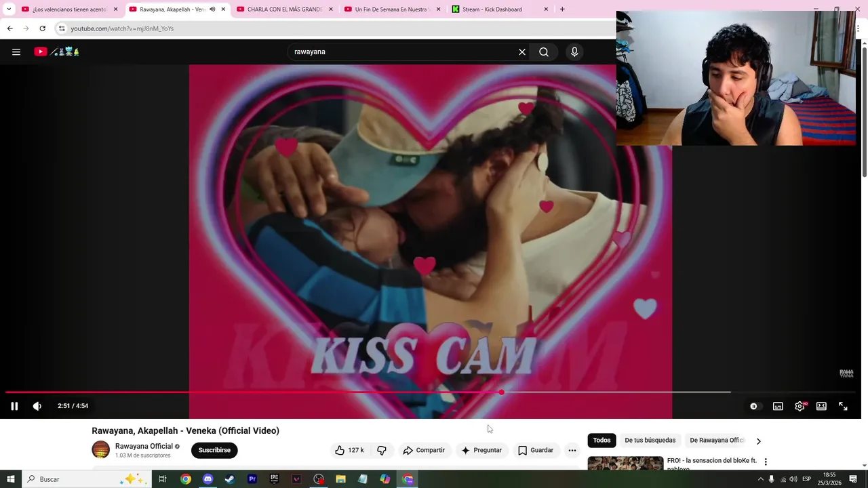Mute the tab via speaker icon
Screen dimensions: 868x488
click(x=212, y=9)
